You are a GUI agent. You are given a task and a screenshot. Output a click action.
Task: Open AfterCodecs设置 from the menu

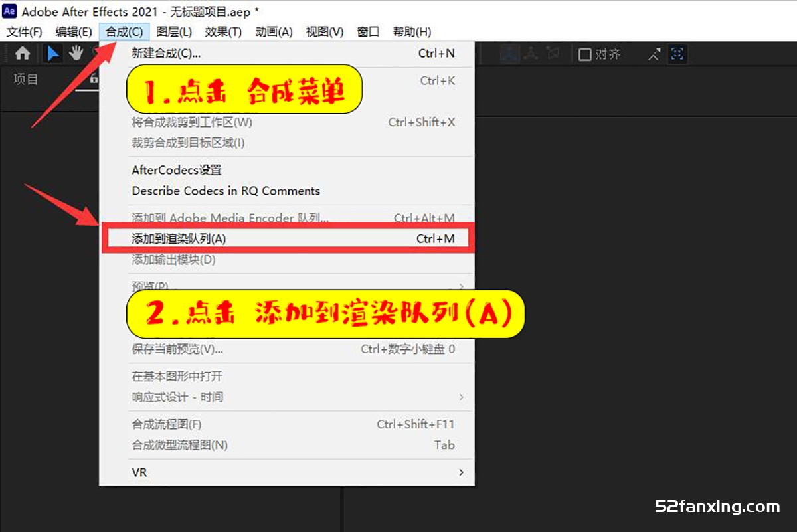click(x=287, y=170)
